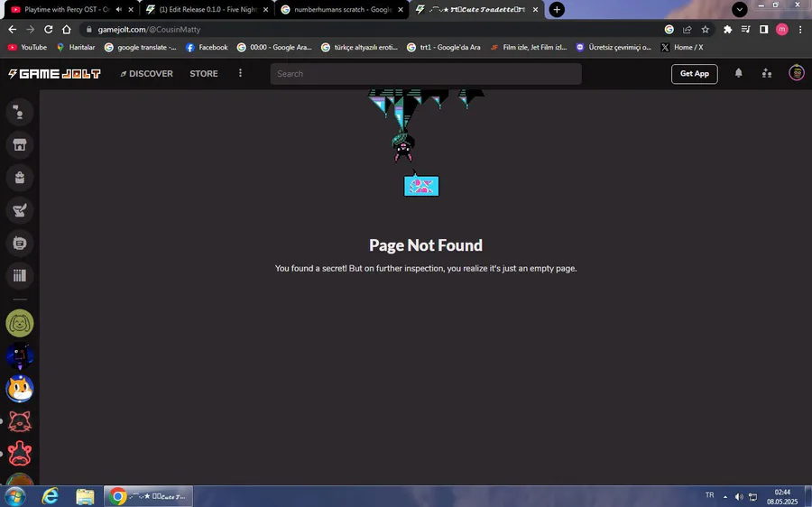Image resolution: width=812 pixels, height=507 pixels.
Task: Open the taskbar clock and date
Action: (x=782, y=497)
